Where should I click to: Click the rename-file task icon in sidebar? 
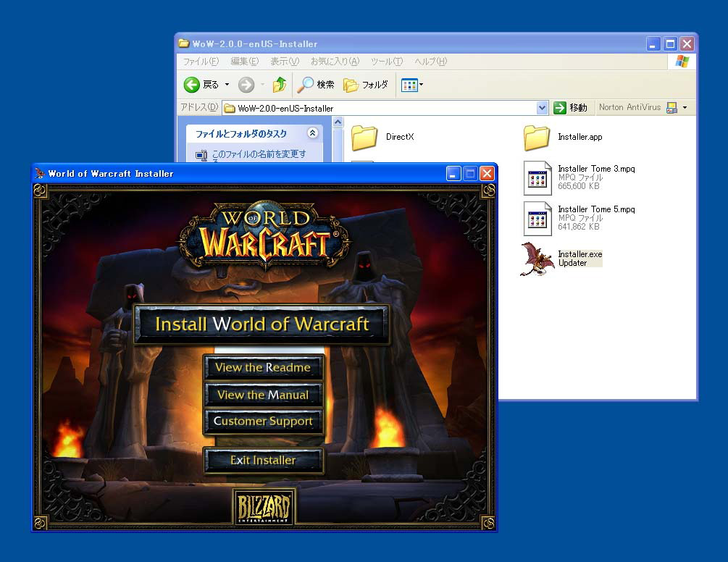point(201,156)
